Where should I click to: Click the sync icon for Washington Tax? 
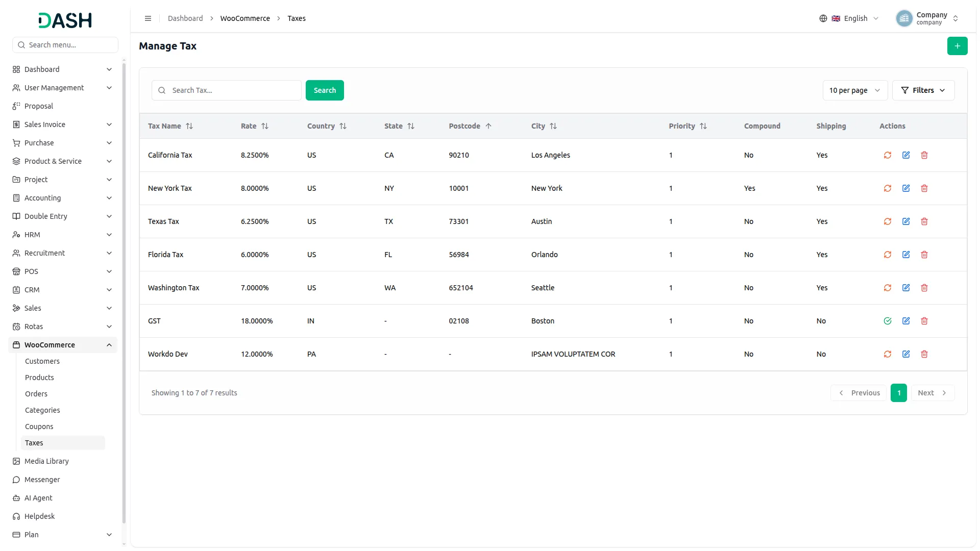888,288
